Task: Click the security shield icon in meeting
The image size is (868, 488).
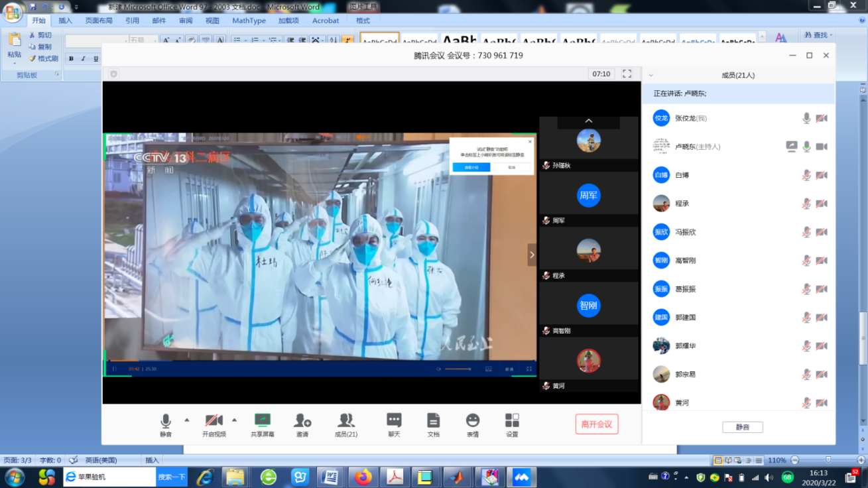Action: 113,74
